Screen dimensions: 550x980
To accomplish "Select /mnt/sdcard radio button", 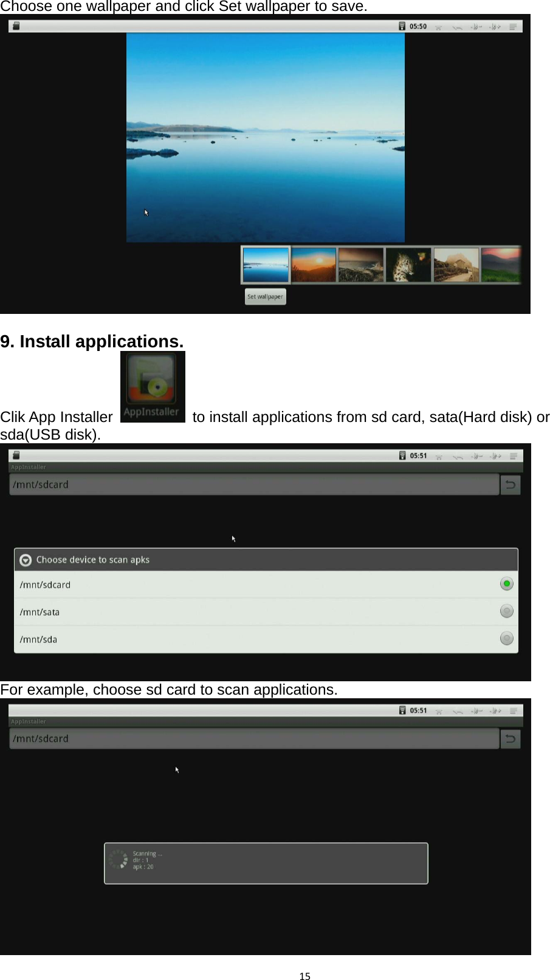I will [507, 584].
